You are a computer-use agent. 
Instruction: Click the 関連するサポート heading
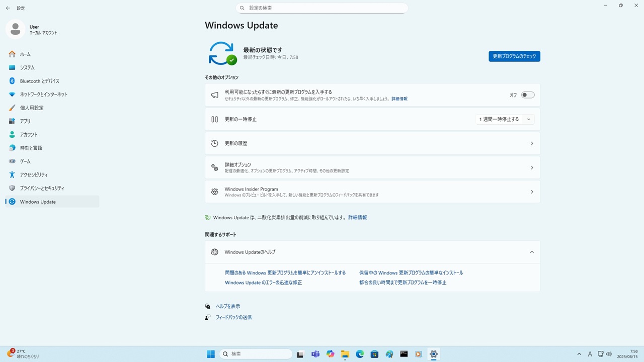click(x=220, y=235)
